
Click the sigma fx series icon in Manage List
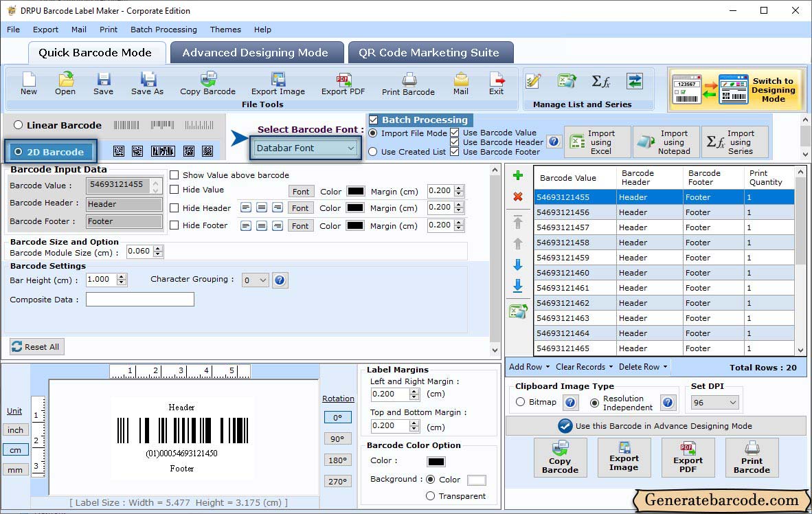[x=600, y=81]
